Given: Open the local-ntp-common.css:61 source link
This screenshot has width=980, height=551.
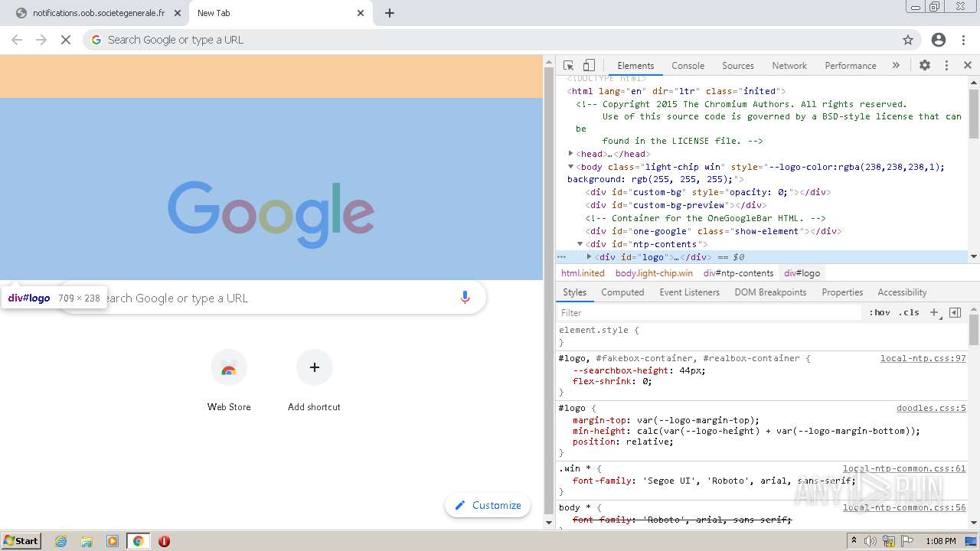Looking at the screenshot, I should point(904,468).
